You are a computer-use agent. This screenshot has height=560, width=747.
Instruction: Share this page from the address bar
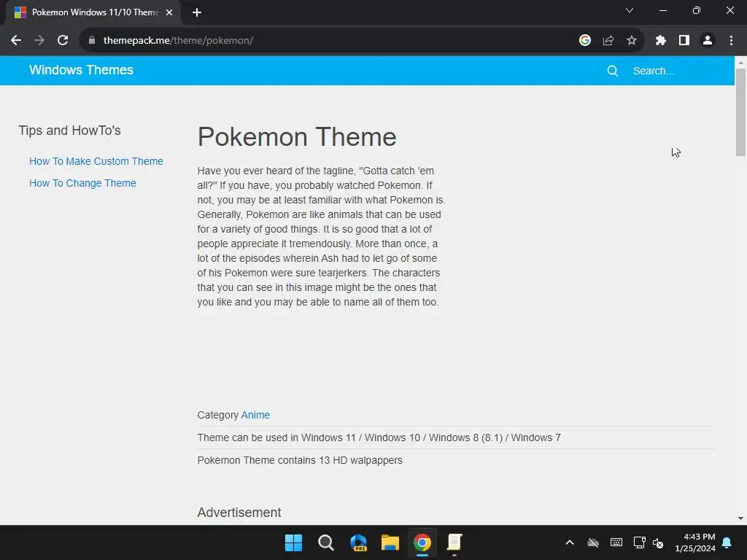pyautogui.click(x=608, y=41)
